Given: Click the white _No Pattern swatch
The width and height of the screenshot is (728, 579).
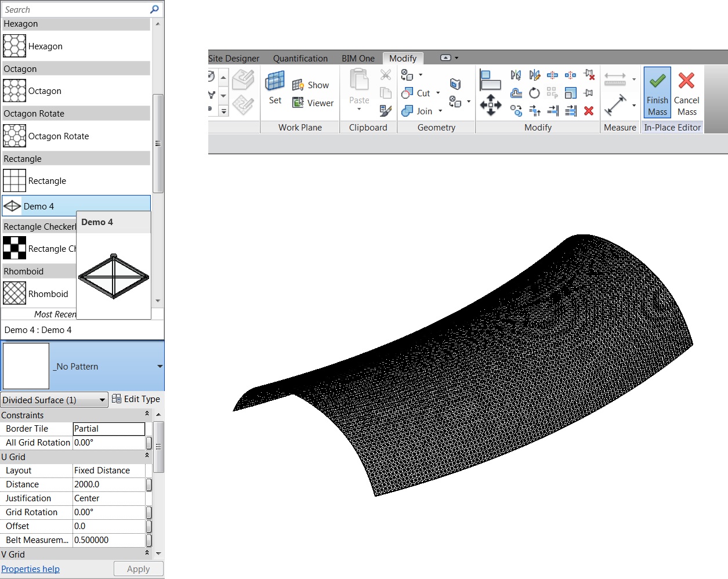Looking at the screenshot, I should (26, 366).
